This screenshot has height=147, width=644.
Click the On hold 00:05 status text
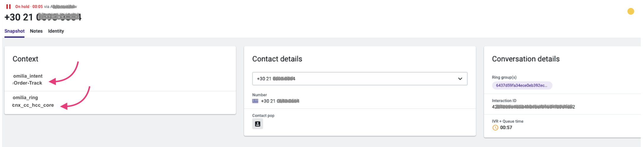pos(29,6)
